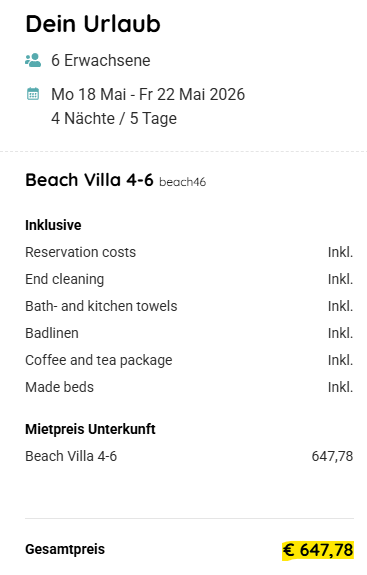Click the Mo 18 Mai - Fr 22 Mai 2026 dates

point(148,94)
